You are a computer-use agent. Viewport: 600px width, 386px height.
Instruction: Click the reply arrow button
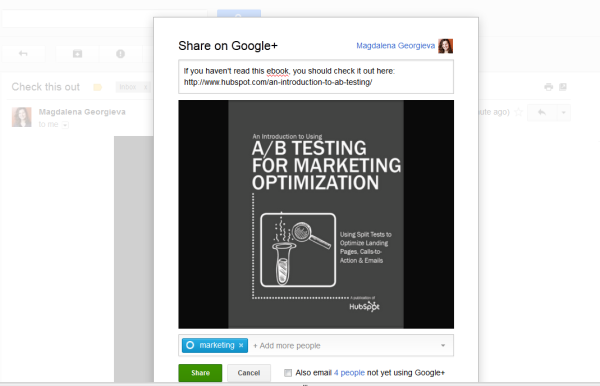[x=541, y=112]
